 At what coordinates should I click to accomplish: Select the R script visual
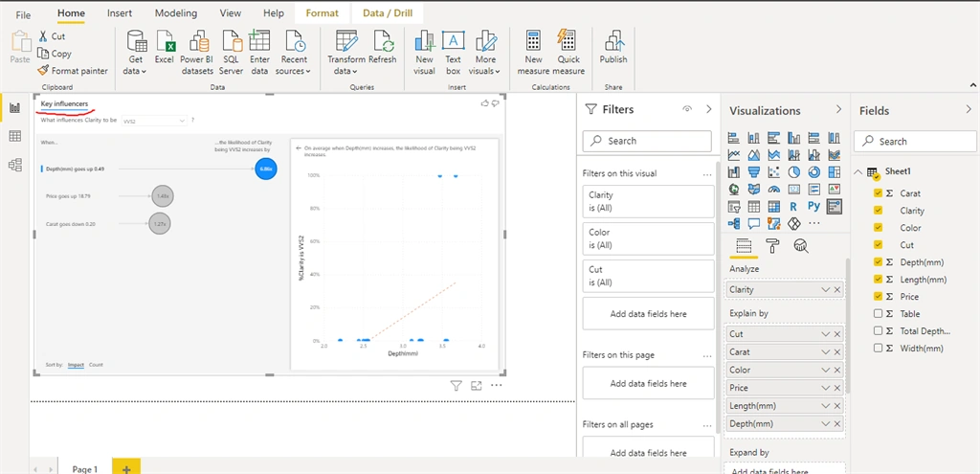[x=793, y=206]
